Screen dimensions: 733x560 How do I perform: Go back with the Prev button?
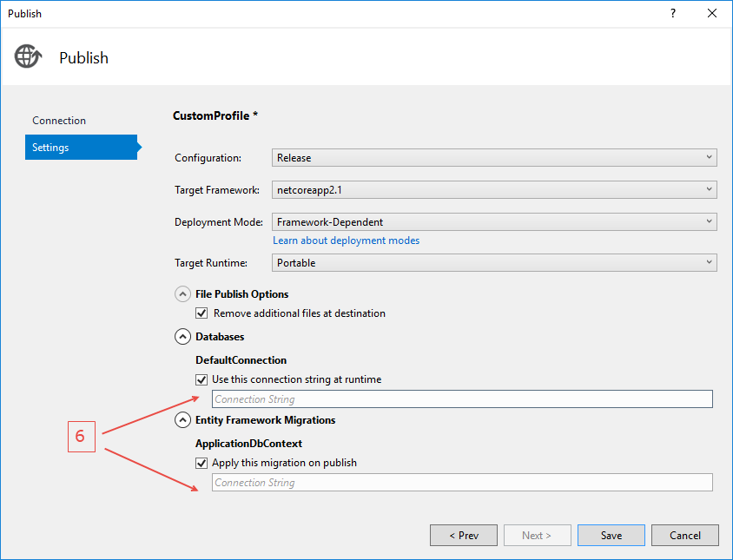pos(464,536)
